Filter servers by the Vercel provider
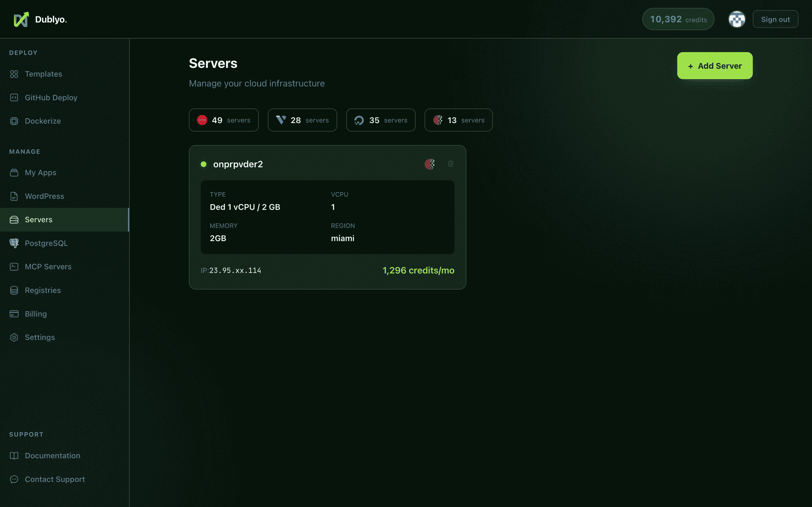This screenshot has height=507, width=812. (x=302, y=120)
